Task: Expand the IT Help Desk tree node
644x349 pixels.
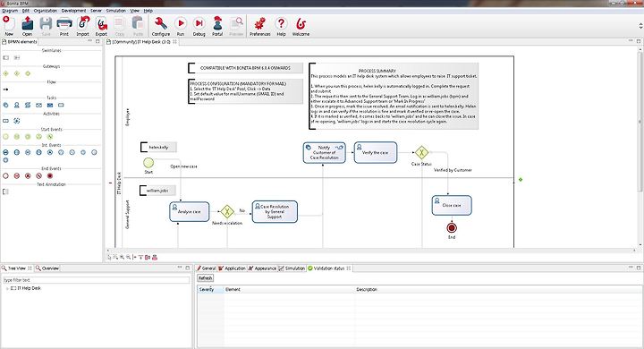Action: (7, 288)
